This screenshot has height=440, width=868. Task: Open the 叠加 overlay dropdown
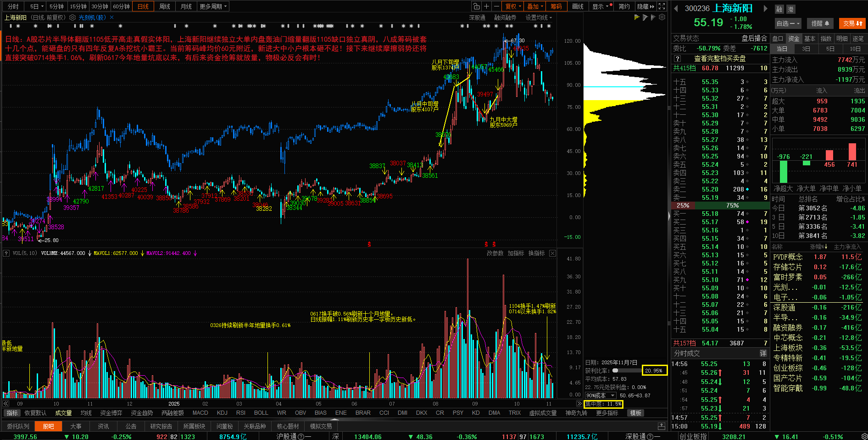(535, 6)
